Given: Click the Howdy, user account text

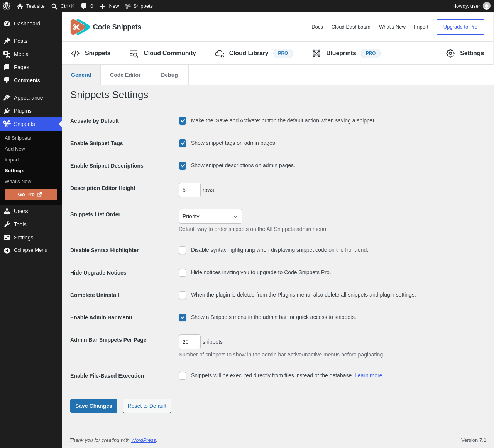Looking at the screenshot, I should click(x=466, y=6).
